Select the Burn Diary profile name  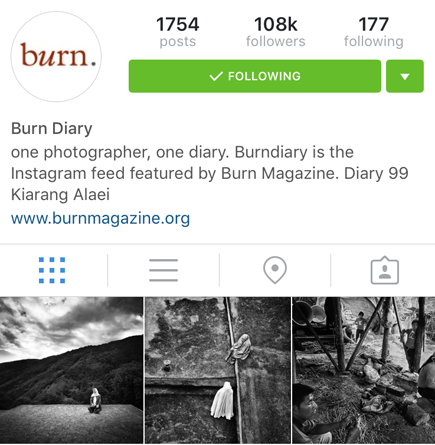point(52,129)
